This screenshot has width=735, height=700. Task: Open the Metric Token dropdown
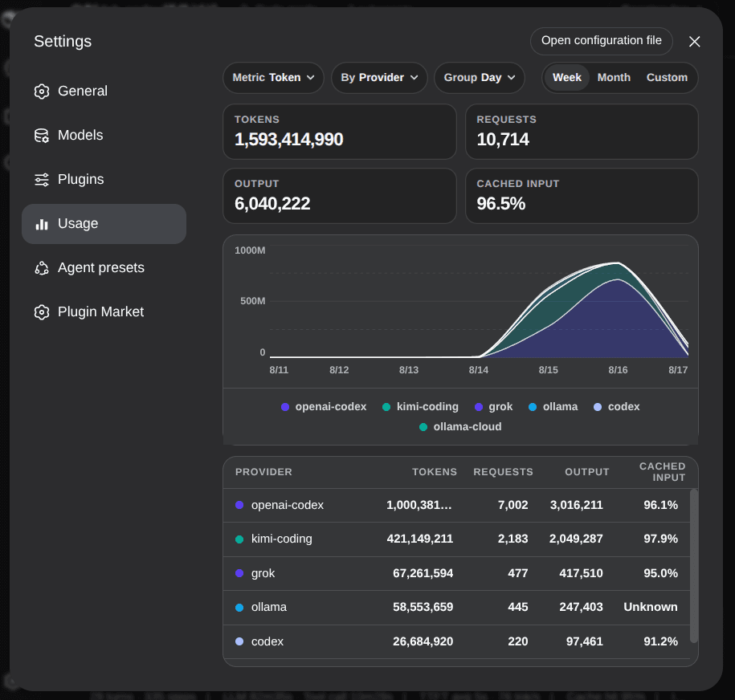coord(273,78)
